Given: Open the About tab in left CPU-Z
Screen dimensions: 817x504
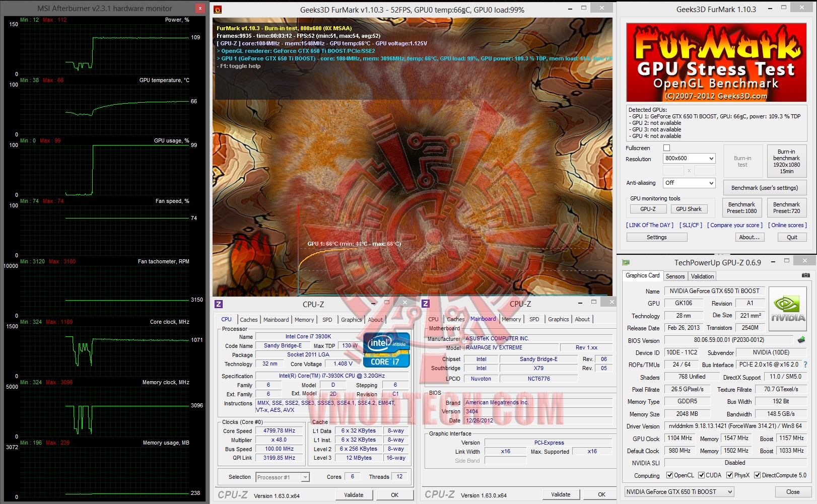Looking at the screenshot, I should click(x=375, y=320).
